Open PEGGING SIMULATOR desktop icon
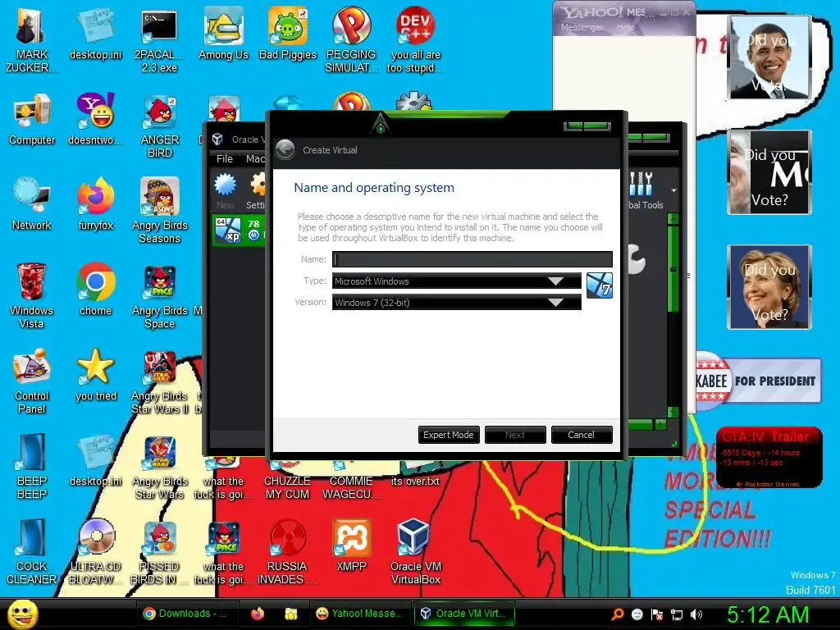The height and width of the screenshot is (630, 840). pos(351,41)
